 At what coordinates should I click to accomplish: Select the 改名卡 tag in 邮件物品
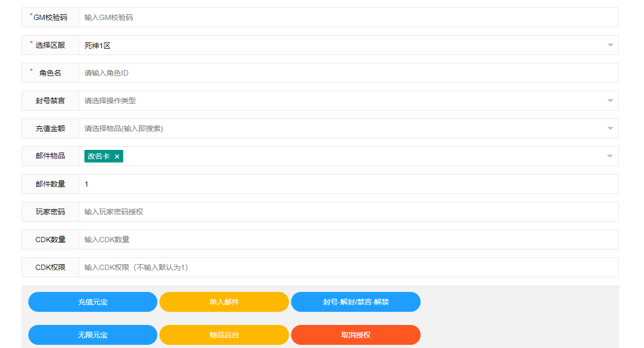[99, 156]
